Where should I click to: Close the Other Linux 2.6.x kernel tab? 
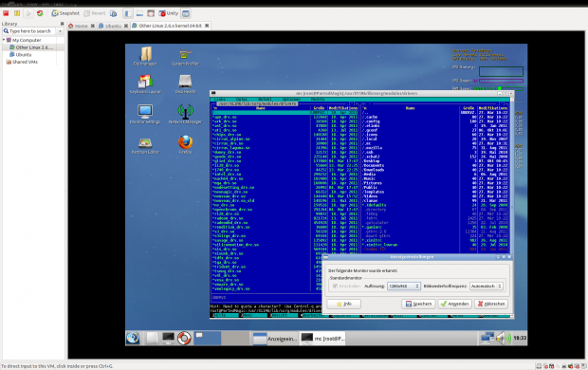coord(207,26)
